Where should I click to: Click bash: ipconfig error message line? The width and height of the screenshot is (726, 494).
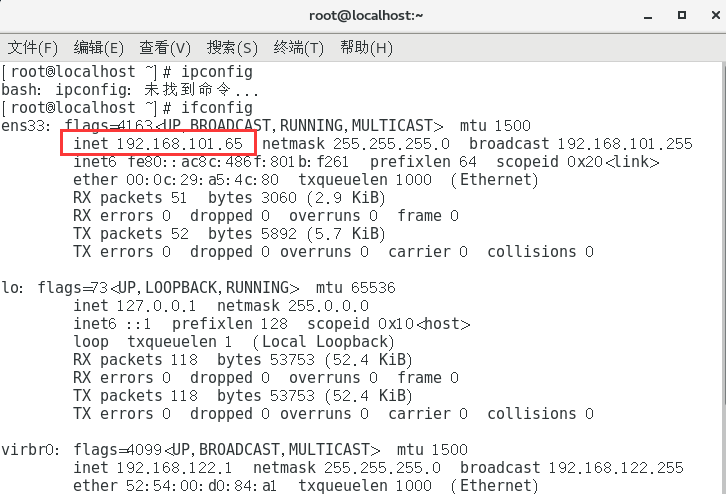click(130, 89)
